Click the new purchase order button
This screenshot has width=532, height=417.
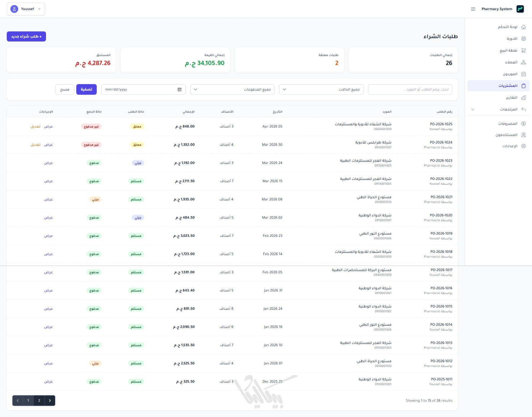[26, 36]
